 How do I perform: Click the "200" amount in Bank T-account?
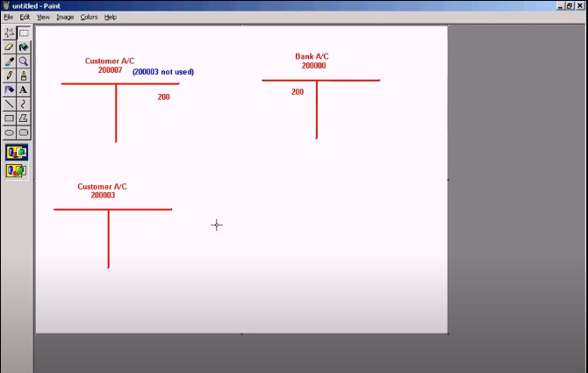[298, 92]
